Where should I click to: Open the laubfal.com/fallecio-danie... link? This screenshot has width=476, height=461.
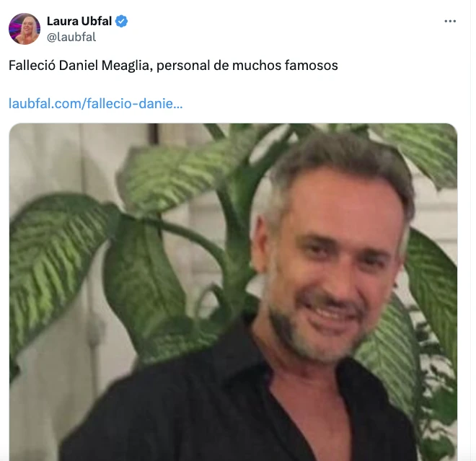coord(96,104)
